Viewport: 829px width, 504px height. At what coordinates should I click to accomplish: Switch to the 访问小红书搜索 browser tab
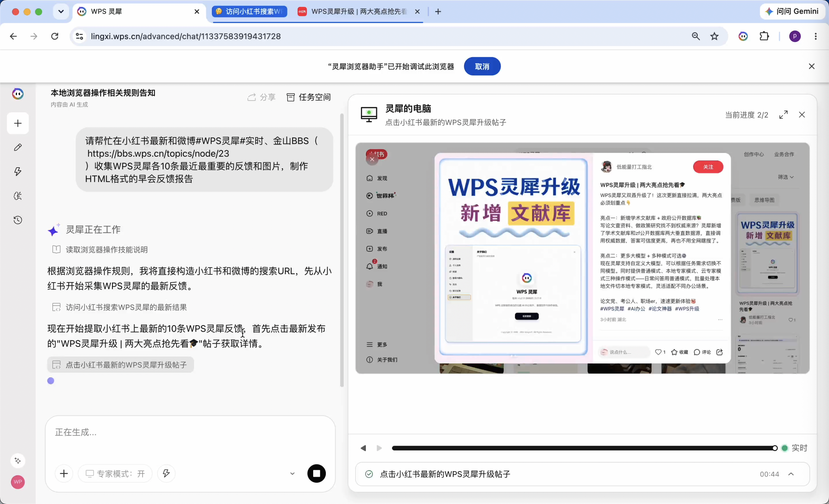[x=250, y=12]
